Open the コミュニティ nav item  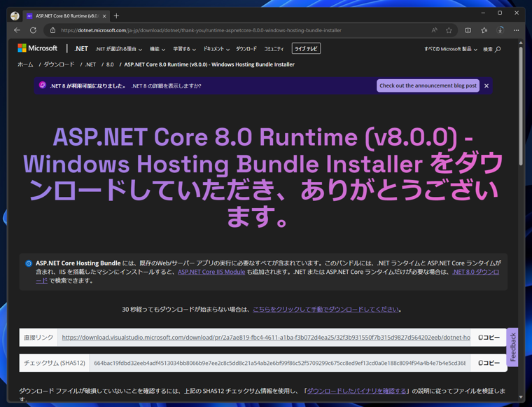274,49
